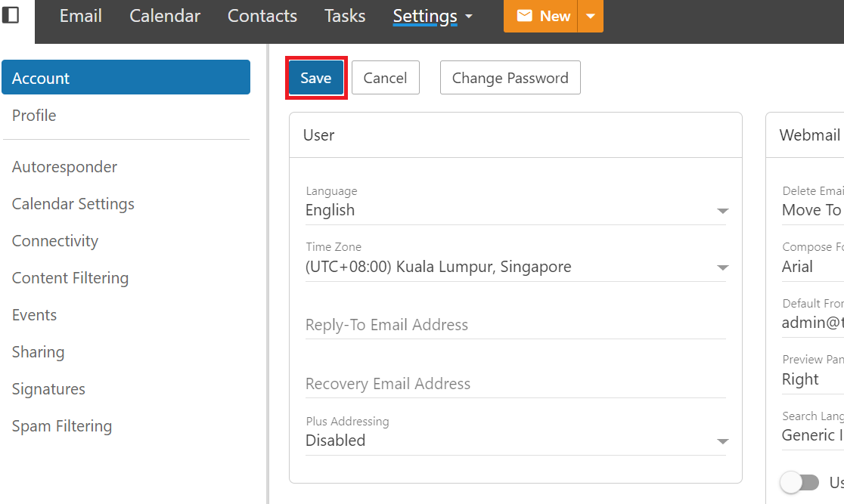The image size is (844, 504).
Task: Click the Cancel button
Action: (x=385, y=78)
